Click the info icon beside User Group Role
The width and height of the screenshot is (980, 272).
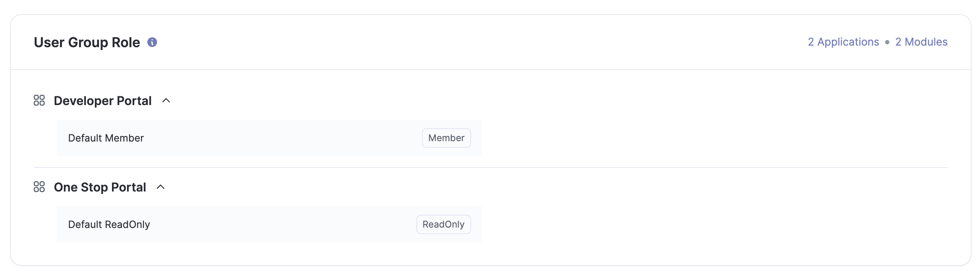pos(152,42)
